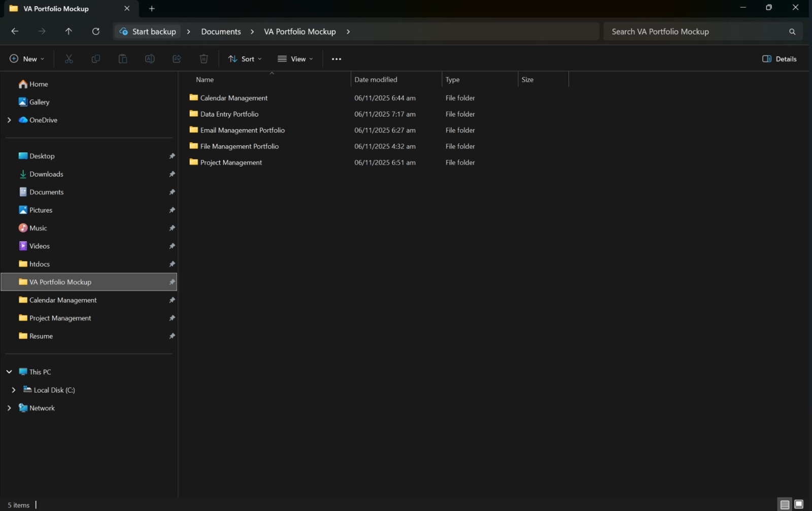Click the Cut scissors icon in toolbar

click(69, 59)
